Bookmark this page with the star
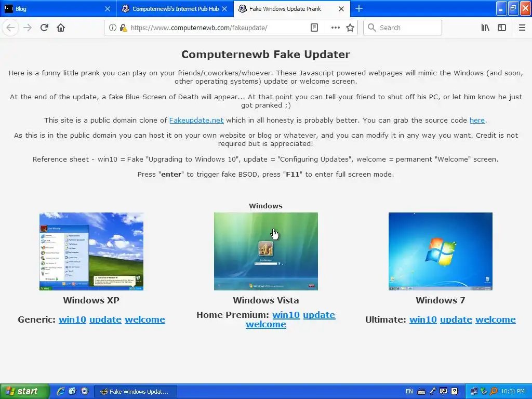This screenshot has height=399, width=532. point(350,28)
